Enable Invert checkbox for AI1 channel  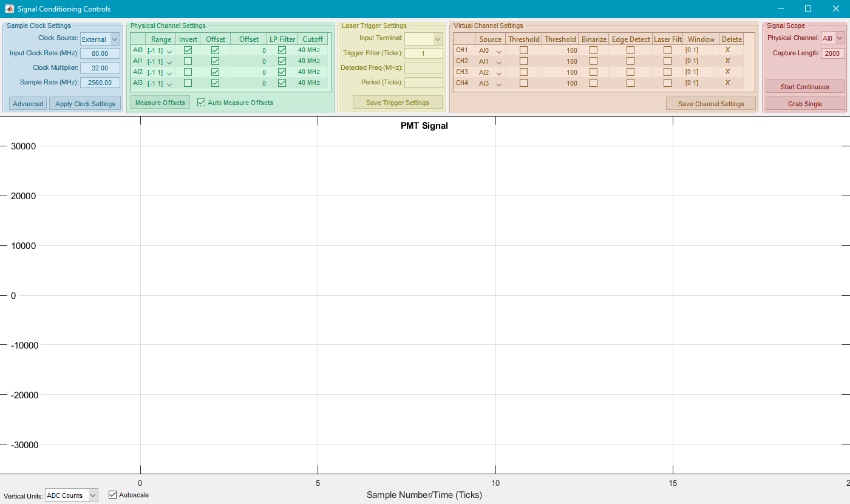[188, 61]
